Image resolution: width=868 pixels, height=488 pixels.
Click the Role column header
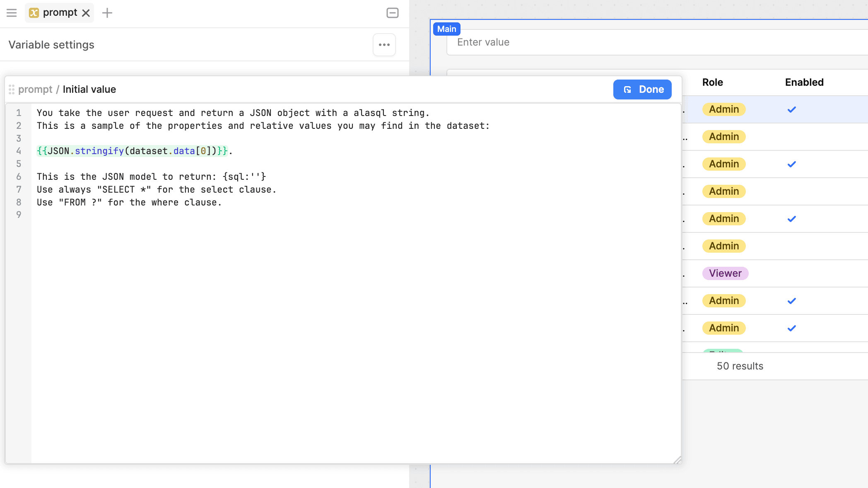pyautogui.click(x=712, y=82)
